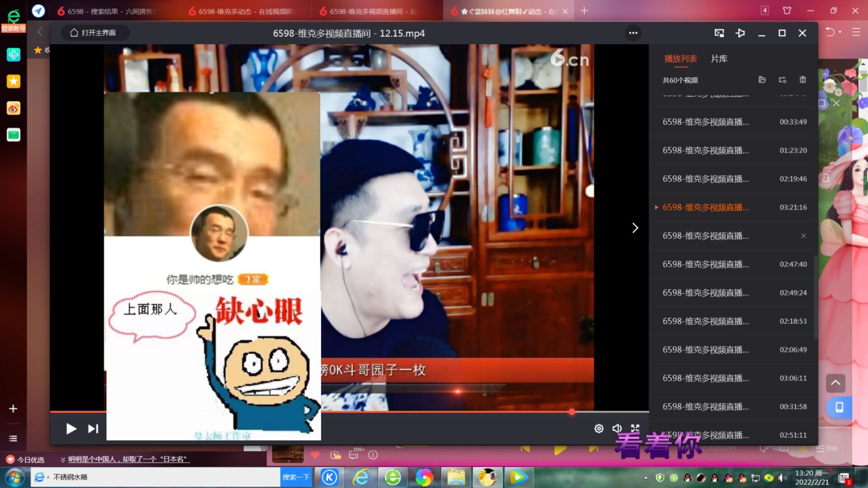Viewport: 868px width, 488px height.
Task: Open undo-close history dropdown arrow
Action: coord(840,32)
